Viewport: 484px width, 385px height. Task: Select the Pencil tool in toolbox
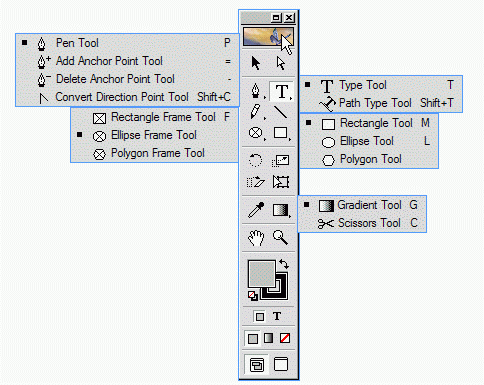[x=255, y=112]
